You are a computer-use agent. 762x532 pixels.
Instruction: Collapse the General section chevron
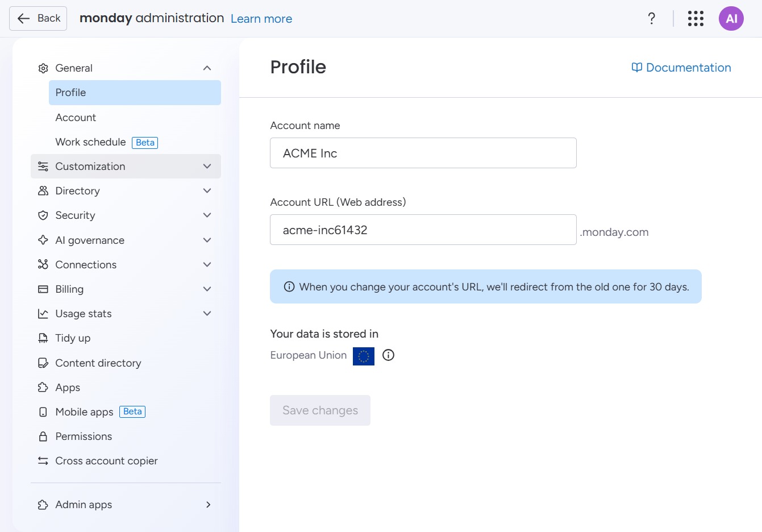(x=207, y=68)
